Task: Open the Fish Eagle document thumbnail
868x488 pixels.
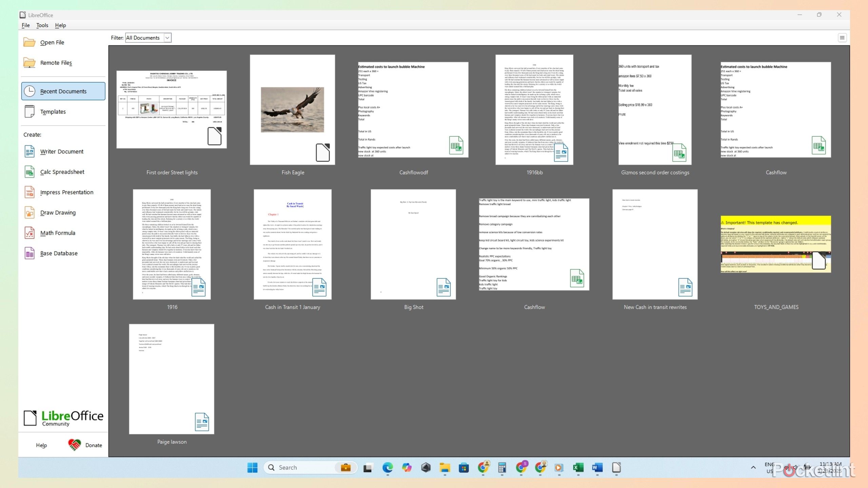Action: [x=292, y=110]
